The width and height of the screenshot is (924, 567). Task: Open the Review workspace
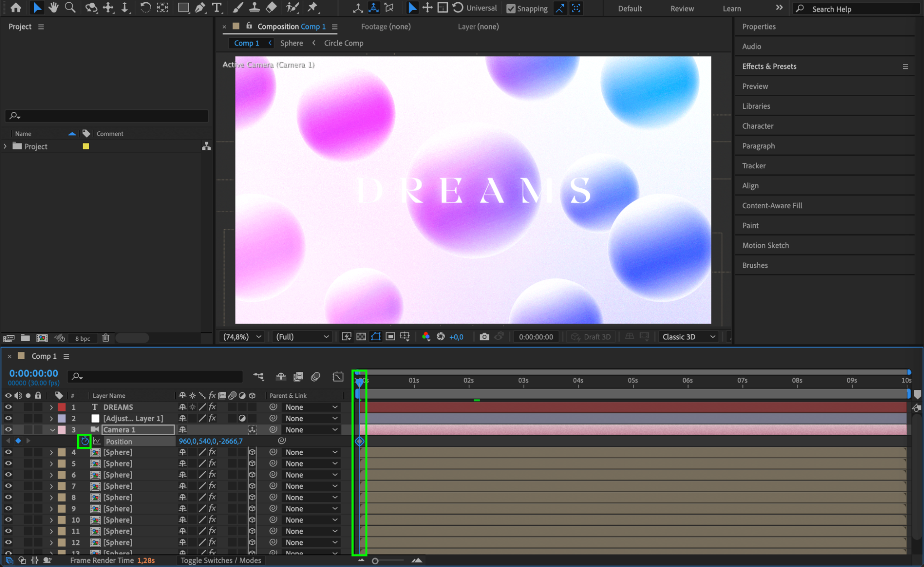[x=682, y=8]
